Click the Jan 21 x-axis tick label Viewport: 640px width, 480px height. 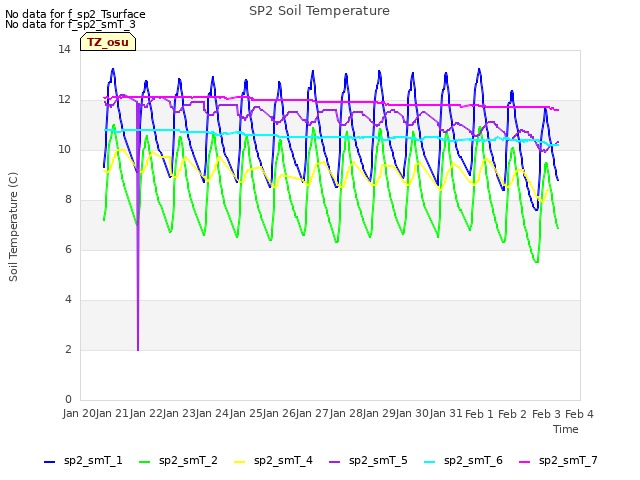pos(112,414)
